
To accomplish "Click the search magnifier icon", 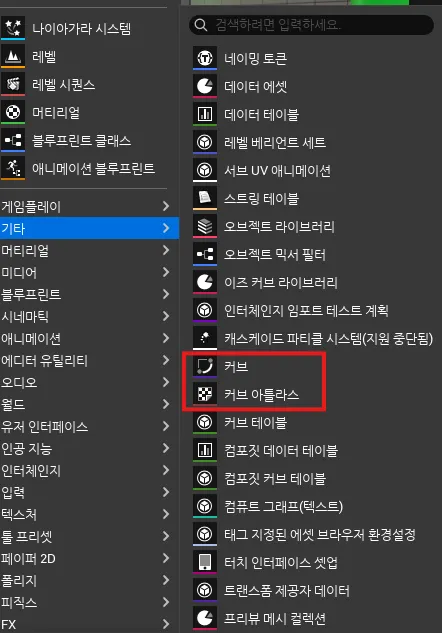I will [201, 25].
